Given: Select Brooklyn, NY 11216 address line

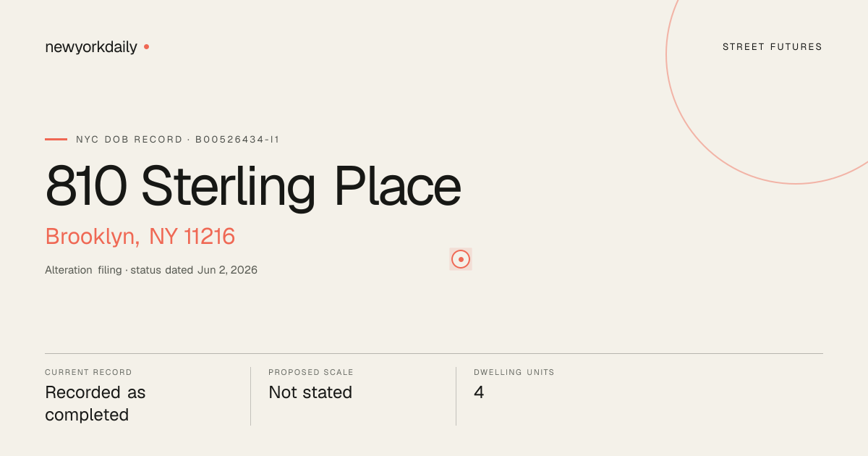Looking at the screenshot, I should 140,237.
